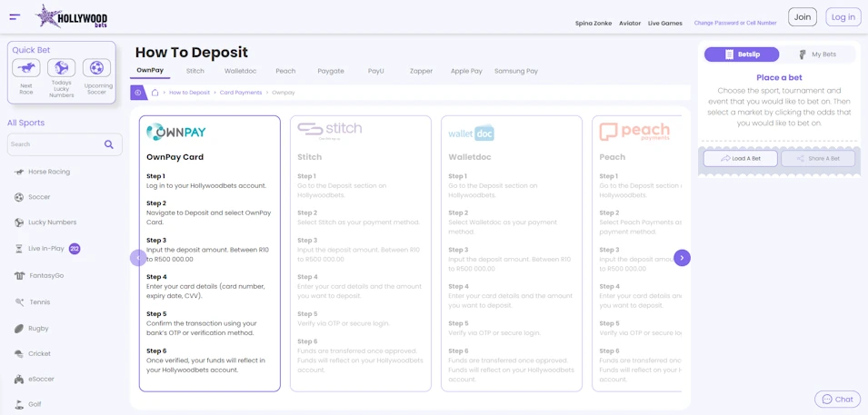Open the hamburger menu icon
Screen dimensions: 868x415
click(15, 17)
